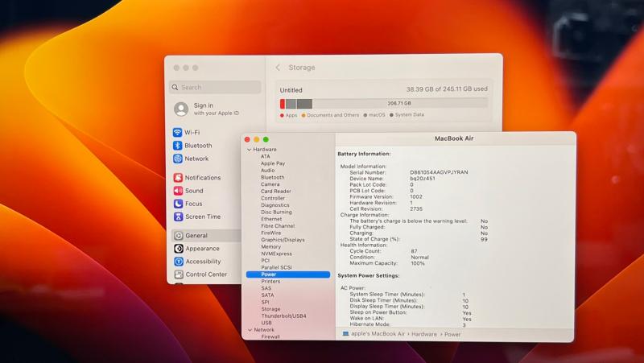Select Firewall under Network tree
The height and width of the screenshot is (363, 644).
point(270,336)
